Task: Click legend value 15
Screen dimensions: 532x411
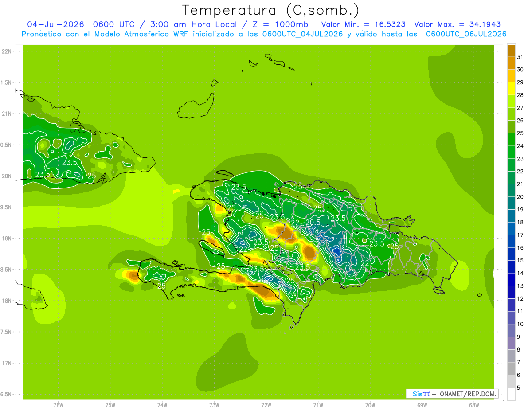Action: [520, 260]
